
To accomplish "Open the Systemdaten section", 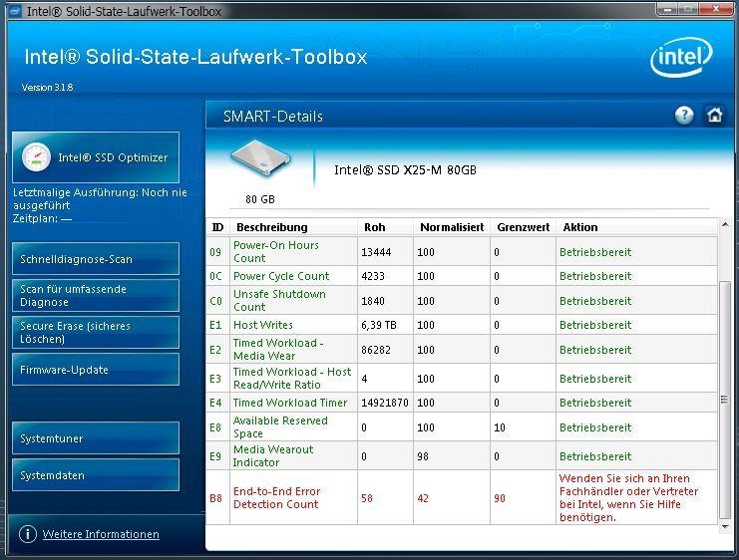I will pos(96,474).
